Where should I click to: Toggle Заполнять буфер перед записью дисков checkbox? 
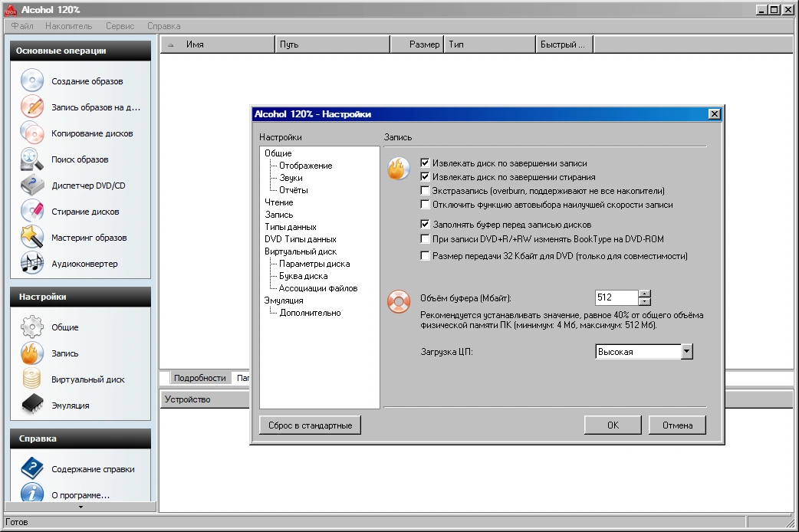coord(425,224)
